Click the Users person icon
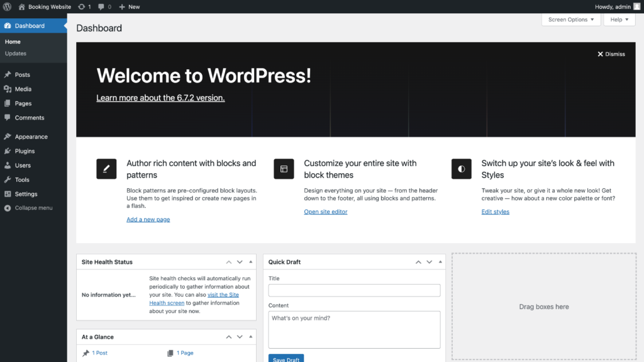The height and width of the screenshot is (362, 644). pos(8,165)
